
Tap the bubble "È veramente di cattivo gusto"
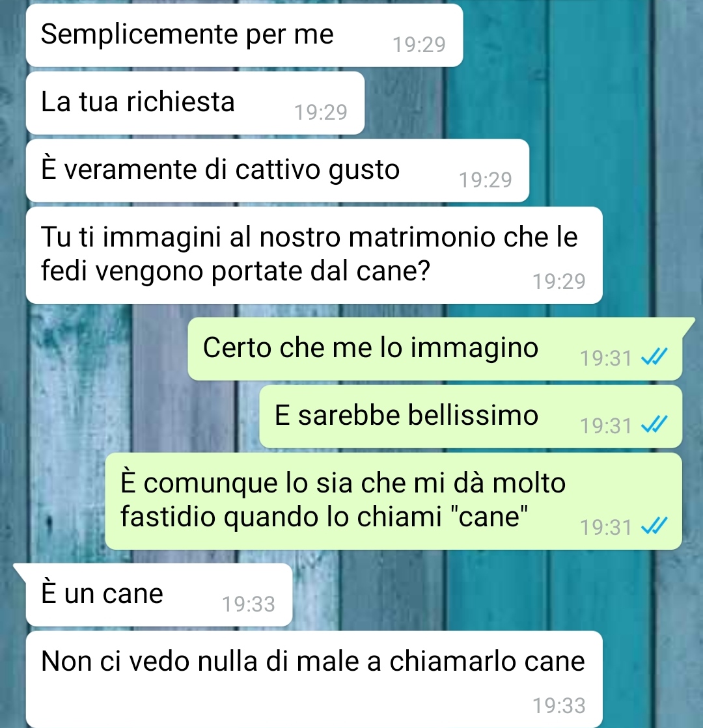(x=277, y=170)
